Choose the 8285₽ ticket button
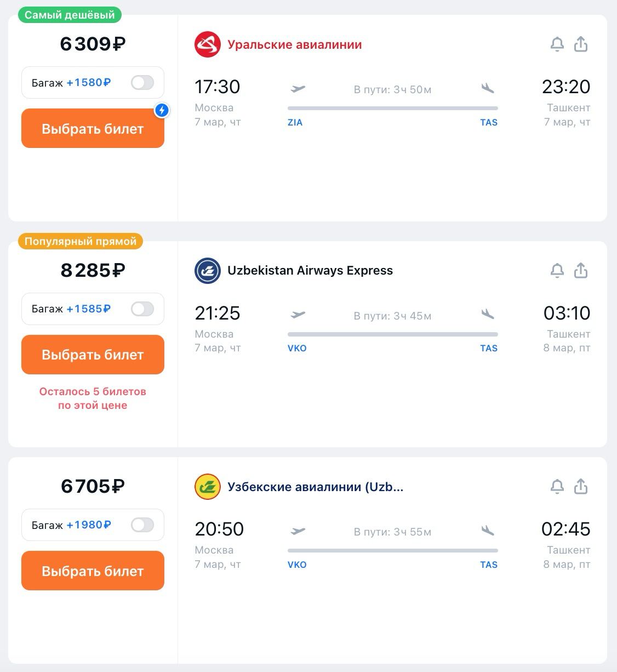This screenshot has width=617, height=672. (93, 355)
